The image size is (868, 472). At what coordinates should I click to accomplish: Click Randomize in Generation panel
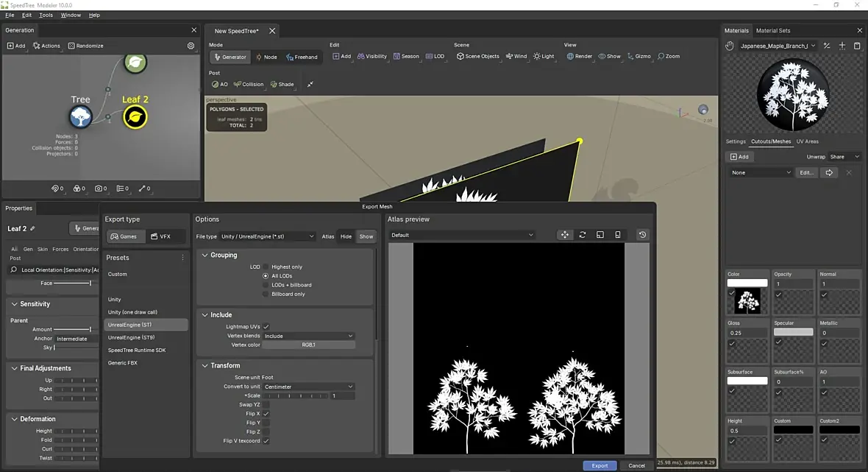[x=86, y=46]
